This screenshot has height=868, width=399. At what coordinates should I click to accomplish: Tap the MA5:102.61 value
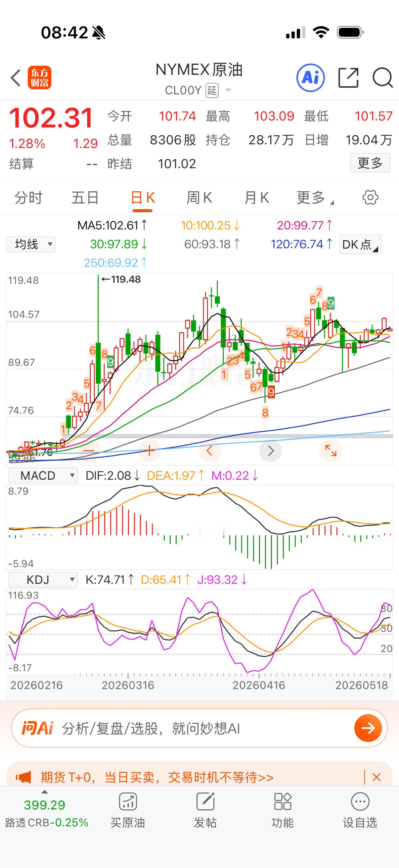coord(112,225)
